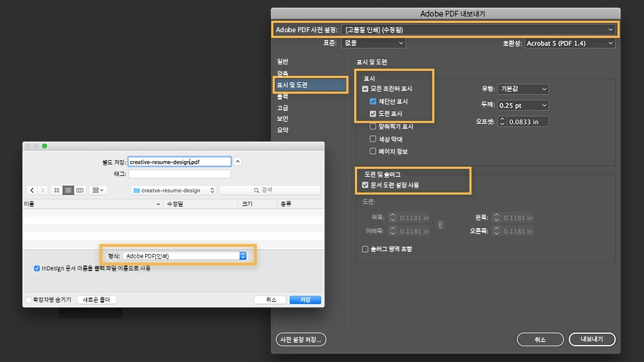Open the 표준 standard dropdown
Screen dimensions: 644x362
point(374,43)
